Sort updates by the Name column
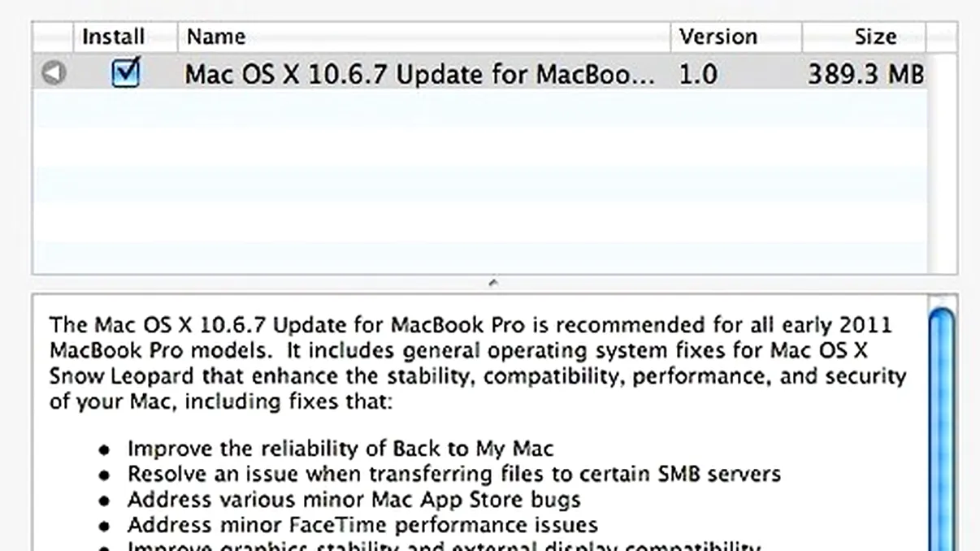 [215, 37]
